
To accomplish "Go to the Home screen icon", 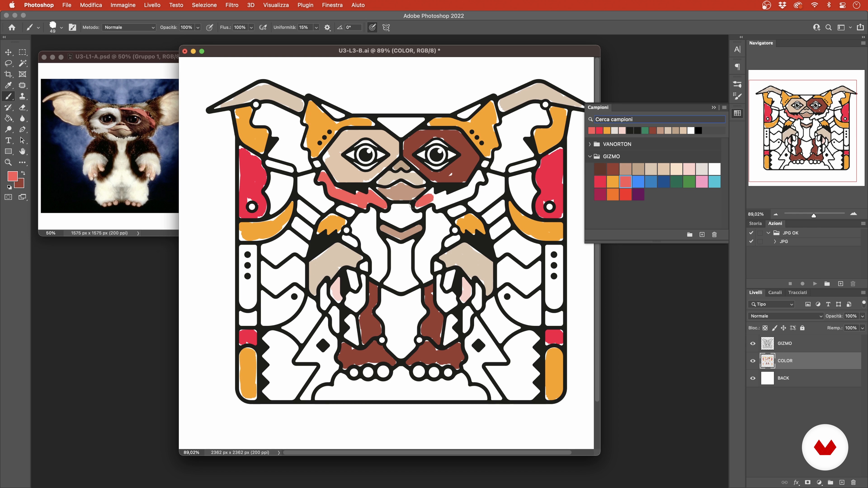I will [12, 27].
